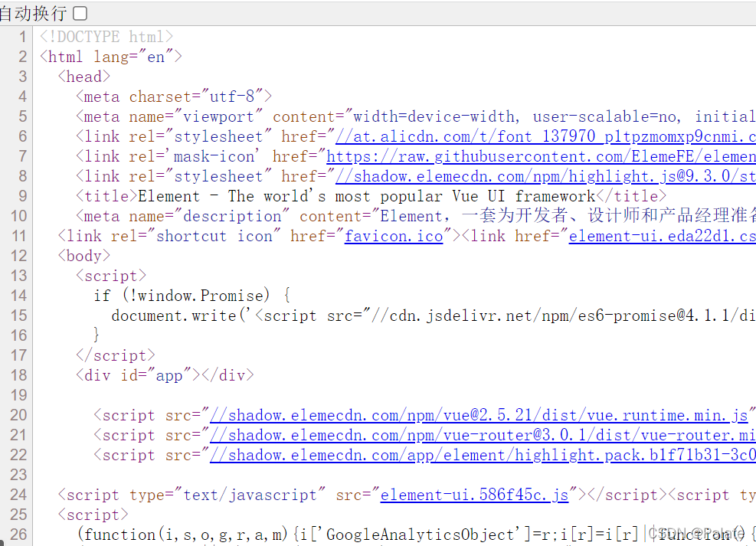The height and width of the screenshot is (546, 756).
Task: Click the opening <script> tag on line 13
Action: click(111, 276)
